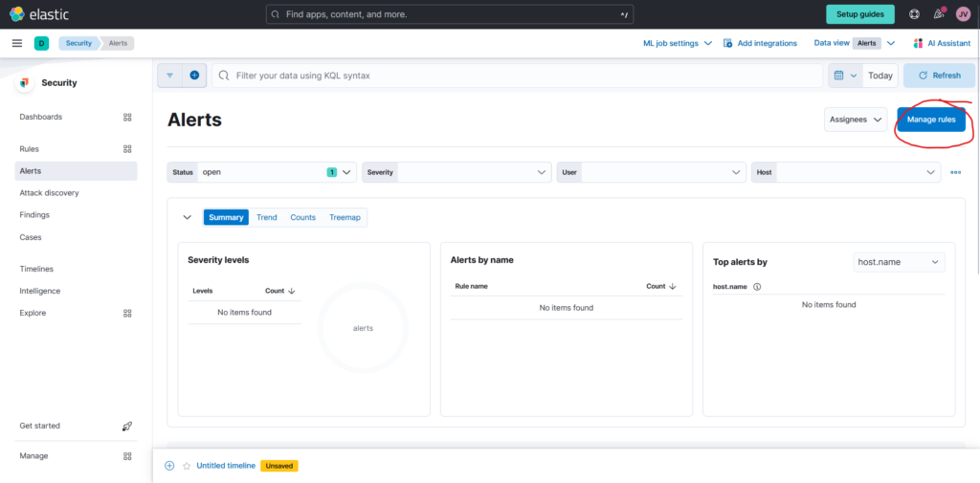Favorite the Untitled timeline star
Viewport: 980px width, 483px height.
(x=187, y=466)
